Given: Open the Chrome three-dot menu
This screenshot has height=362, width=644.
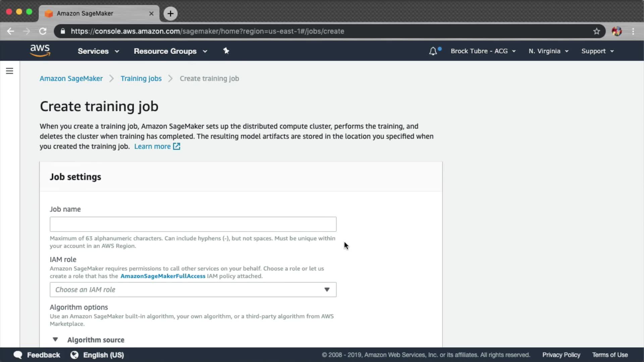Looking at the screenshot, I should point(633,31).
